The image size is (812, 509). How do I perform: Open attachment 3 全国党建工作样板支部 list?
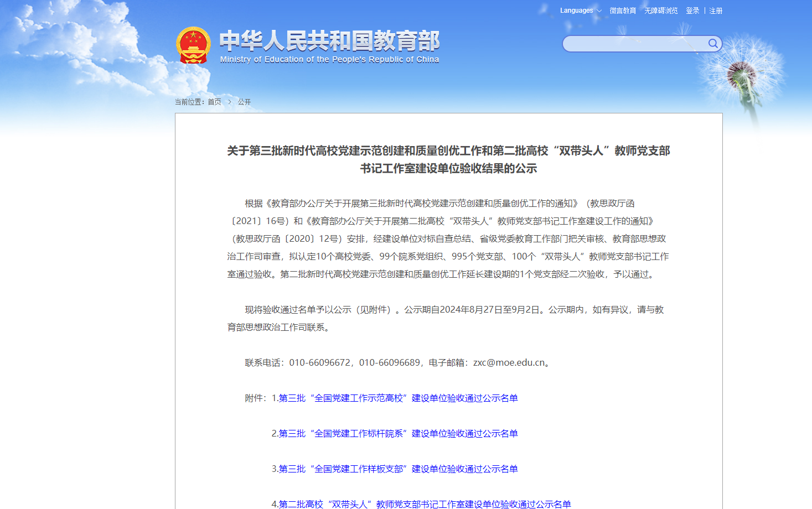(398, 469)
